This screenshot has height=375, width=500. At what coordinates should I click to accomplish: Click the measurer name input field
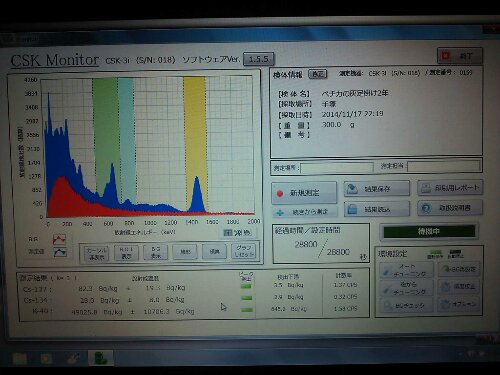point(444,166)
